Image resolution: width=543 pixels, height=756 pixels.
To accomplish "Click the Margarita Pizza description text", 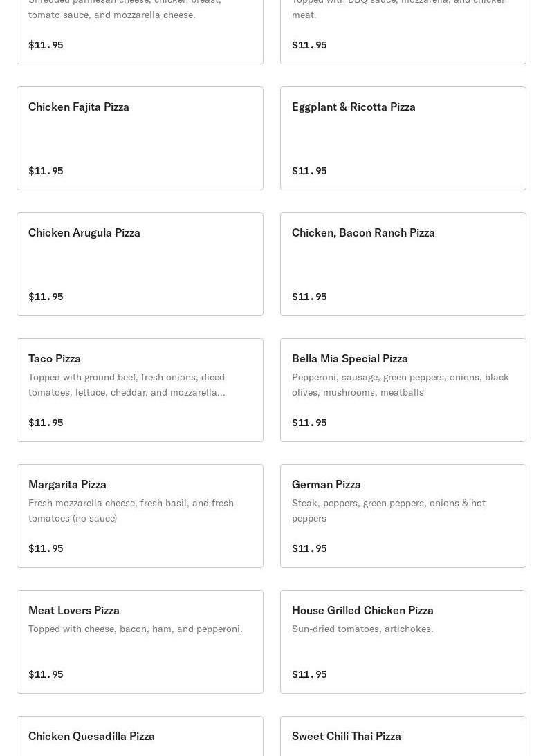I will (x=131, y=510).
